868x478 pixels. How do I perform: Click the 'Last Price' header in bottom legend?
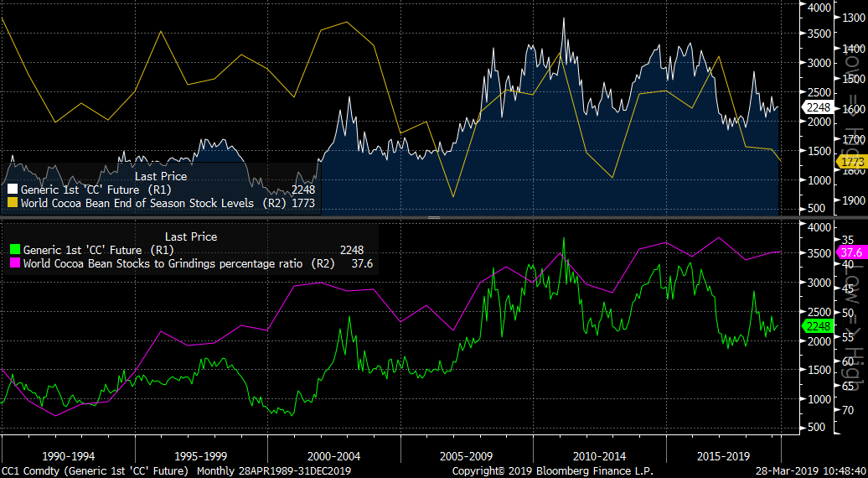191,236
